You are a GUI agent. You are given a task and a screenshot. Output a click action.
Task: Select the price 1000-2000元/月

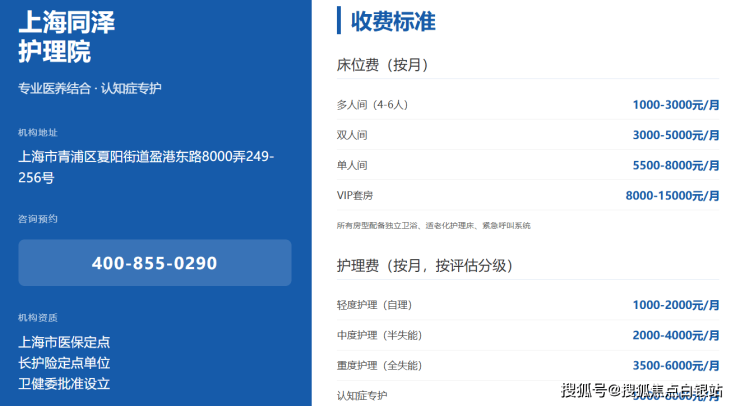676,305
